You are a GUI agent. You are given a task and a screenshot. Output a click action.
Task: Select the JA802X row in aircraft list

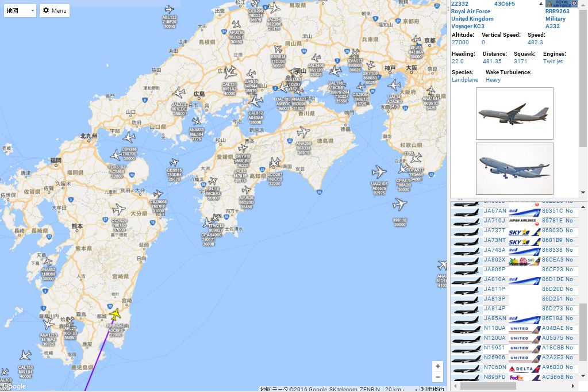[514, 260]
